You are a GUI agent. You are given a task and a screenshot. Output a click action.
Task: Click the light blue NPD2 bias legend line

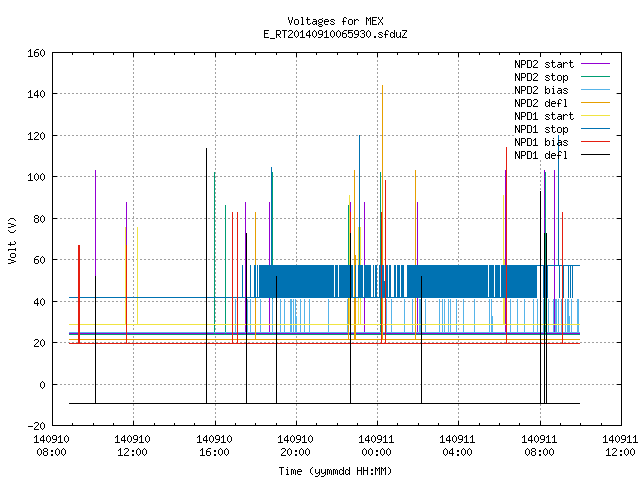[596, 90]
